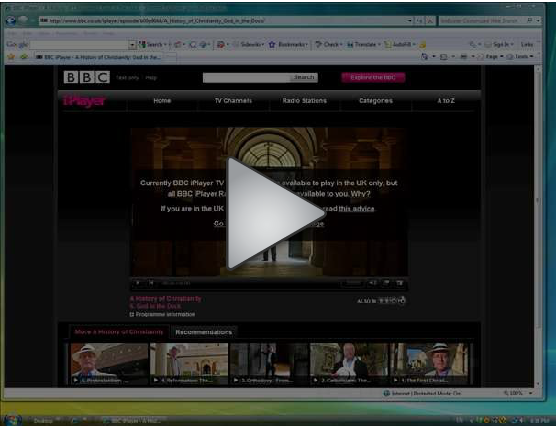The image size is (556, 426).
Task: Open the Radio Stations tab
Action: [305, 101]
